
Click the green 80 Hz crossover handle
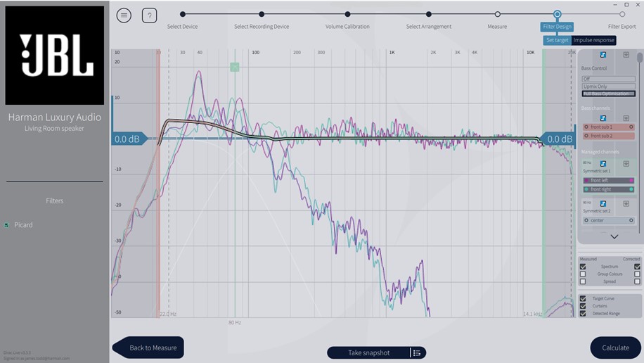click(235, 67)
